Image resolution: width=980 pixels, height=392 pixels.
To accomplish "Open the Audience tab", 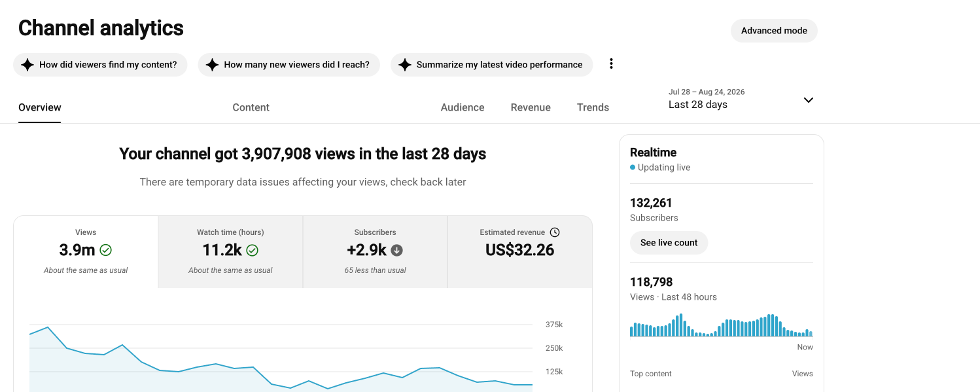I will click(463, 107).
